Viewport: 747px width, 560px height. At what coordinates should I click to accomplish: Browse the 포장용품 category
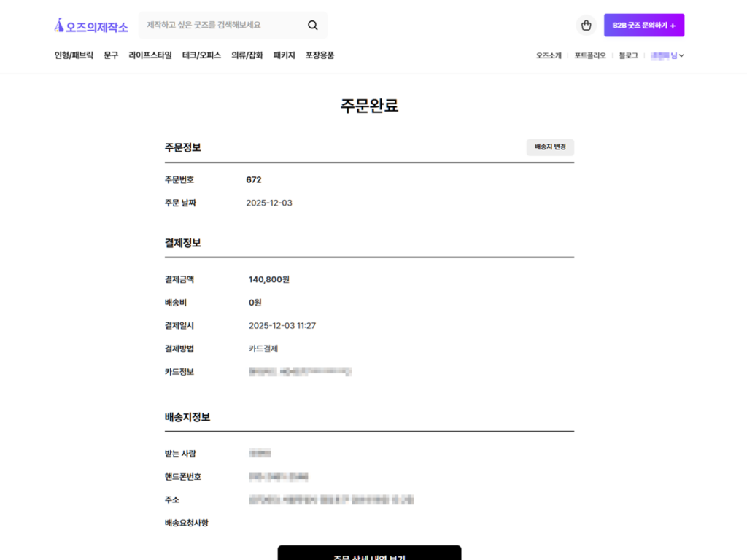tap(320, 55)
